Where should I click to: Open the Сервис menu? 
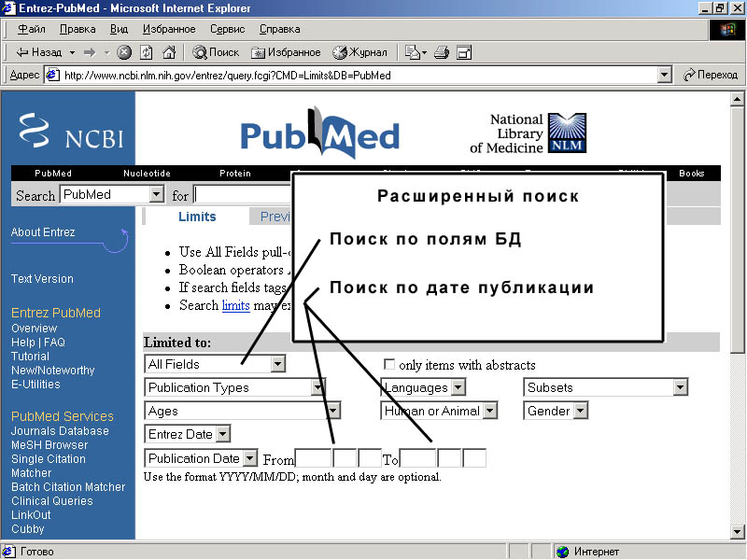pyautogui.click(x=227, y=29)
